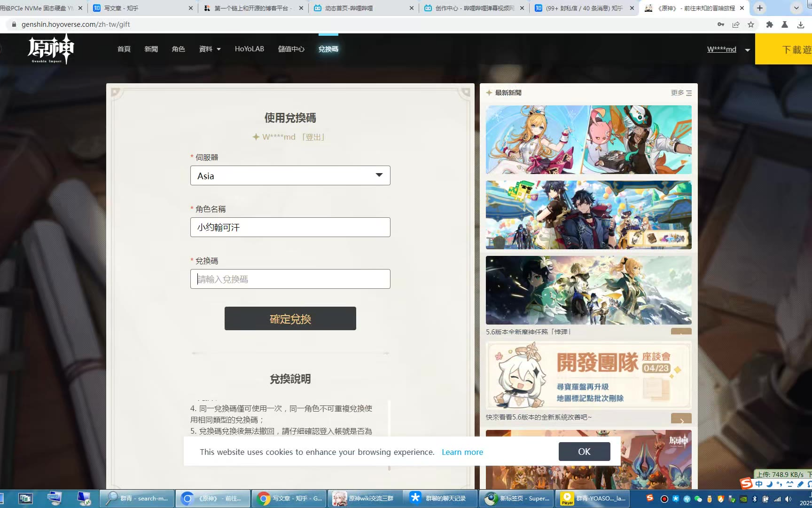
Task: Open the 5.6版本 魔神任務 news banner
Action: 588,290
